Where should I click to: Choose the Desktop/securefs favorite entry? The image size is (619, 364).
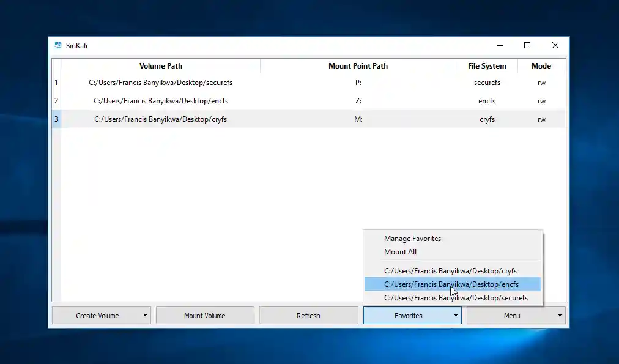tap(456, 298)
